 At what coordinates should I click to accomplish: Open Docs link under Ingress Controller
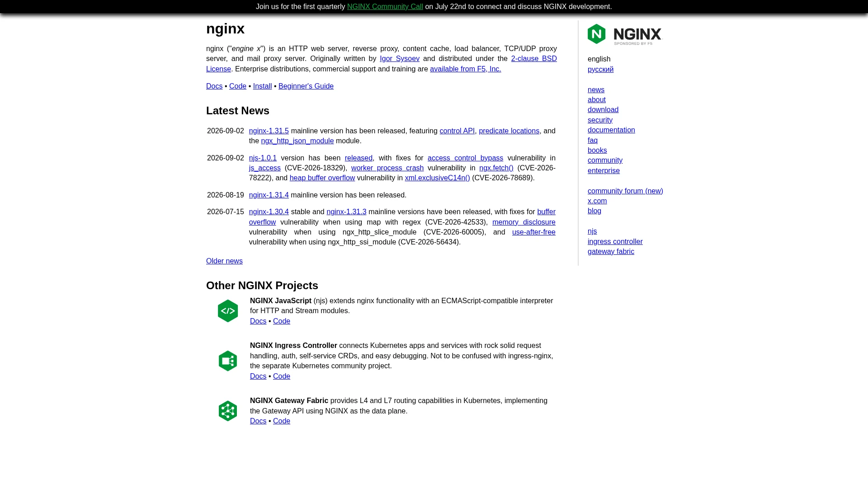[258, 376]
